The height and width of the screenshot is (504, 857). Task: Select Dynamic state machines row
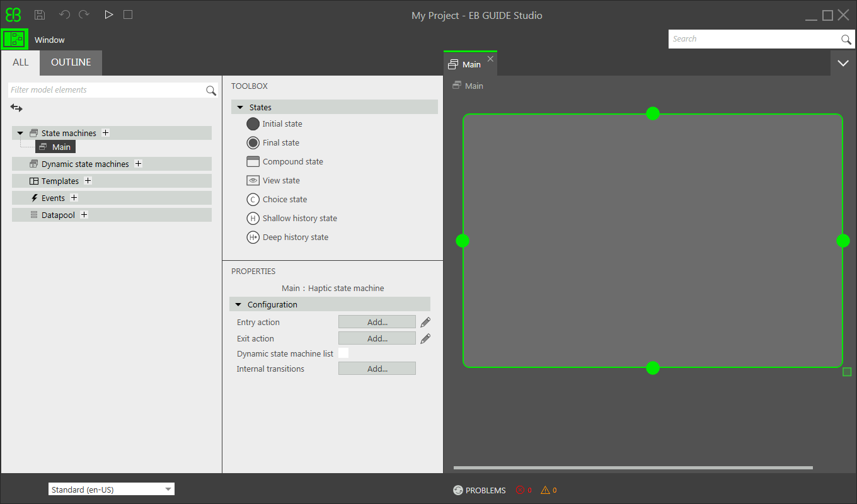coord(112,164)
